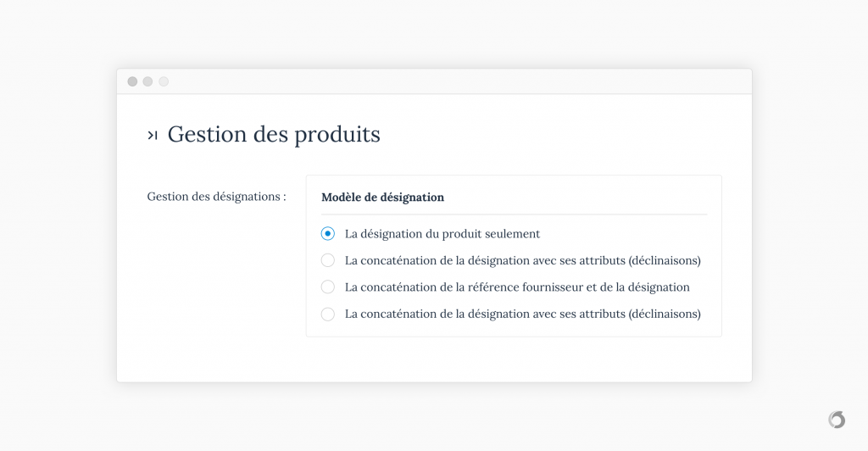
Task: Click label text mentioning référence fournisseur
Action: [x=517, y=287]
